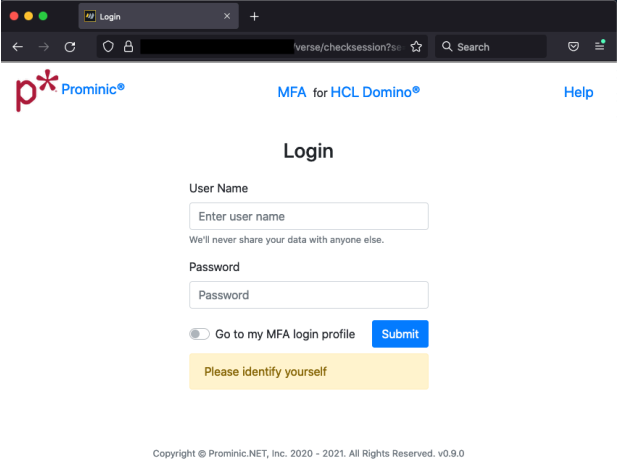
Task: Focus the Password input field
Action: (x=309, y=295)
